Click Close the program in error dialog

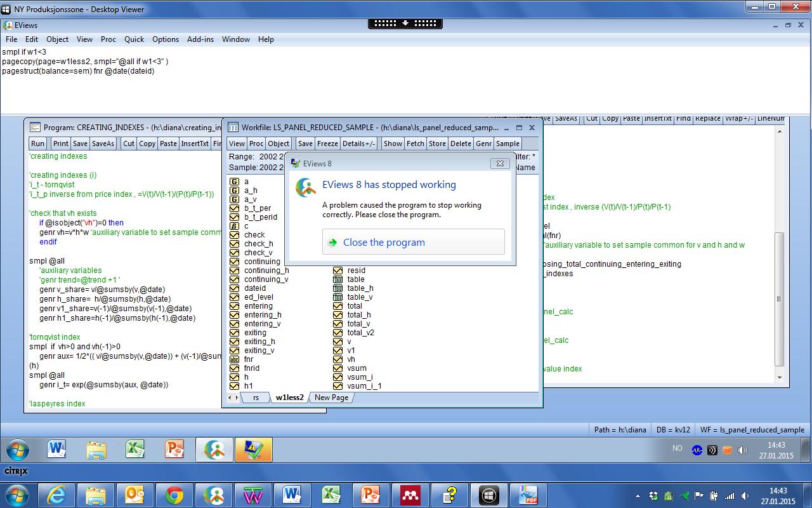414,242
